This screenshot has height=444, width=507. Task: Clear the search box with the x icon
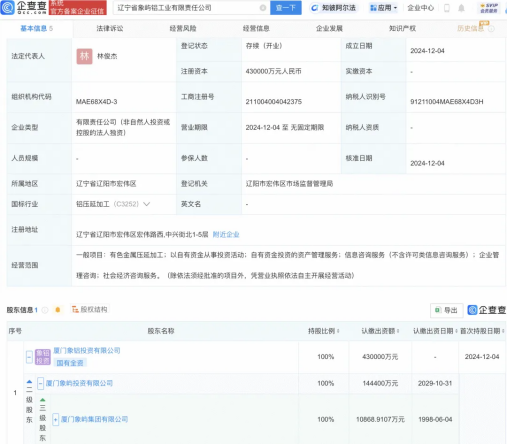tap(263, 8)
